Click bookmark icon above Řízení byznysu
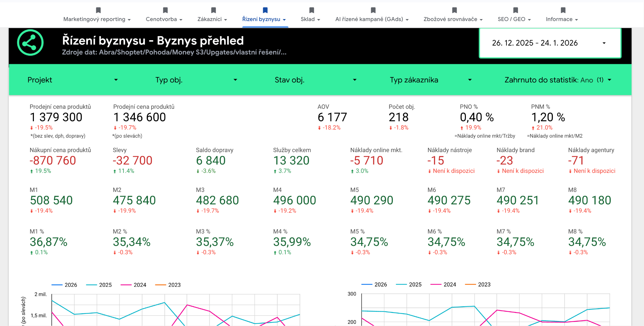644x326 pixels. click(x=265, y=10)
